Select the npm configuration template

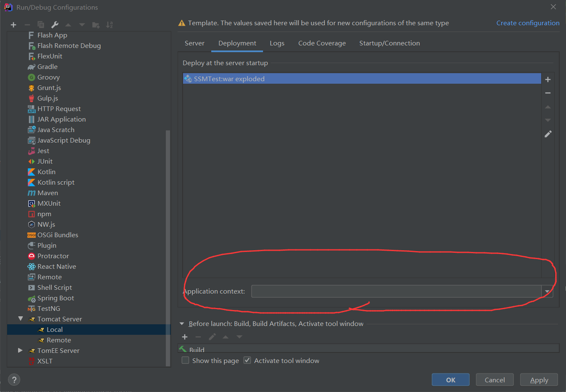pos(44,214)
